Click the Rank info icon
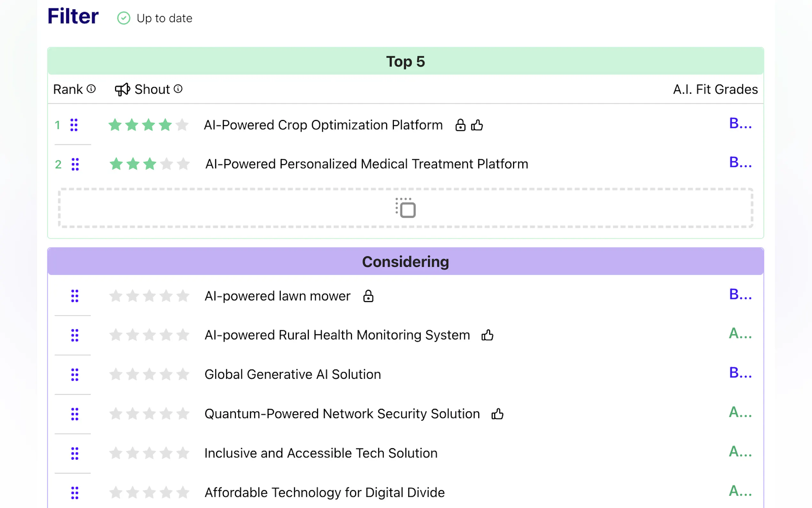This screenshot has height=508, width=812. tap(91, 89)
